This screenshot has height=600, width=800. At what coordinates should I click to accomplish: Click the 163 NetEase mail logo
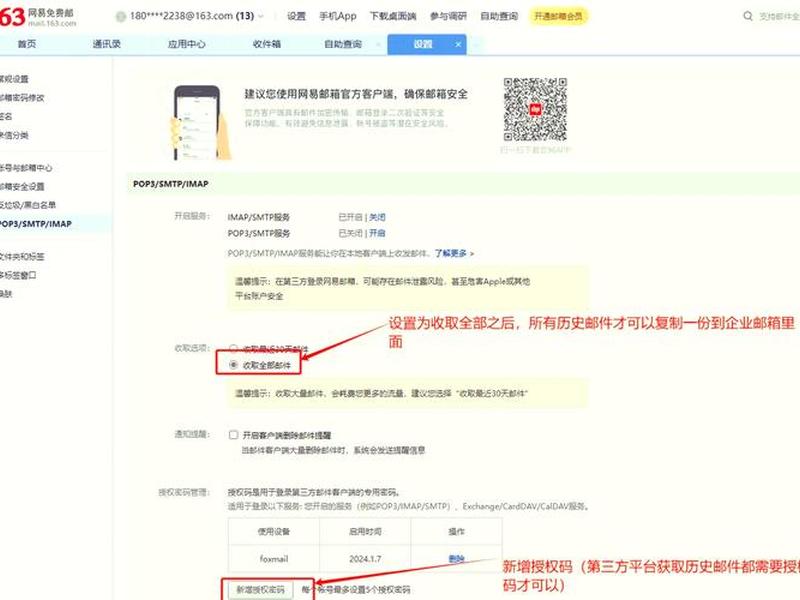(x=38, y=17)
